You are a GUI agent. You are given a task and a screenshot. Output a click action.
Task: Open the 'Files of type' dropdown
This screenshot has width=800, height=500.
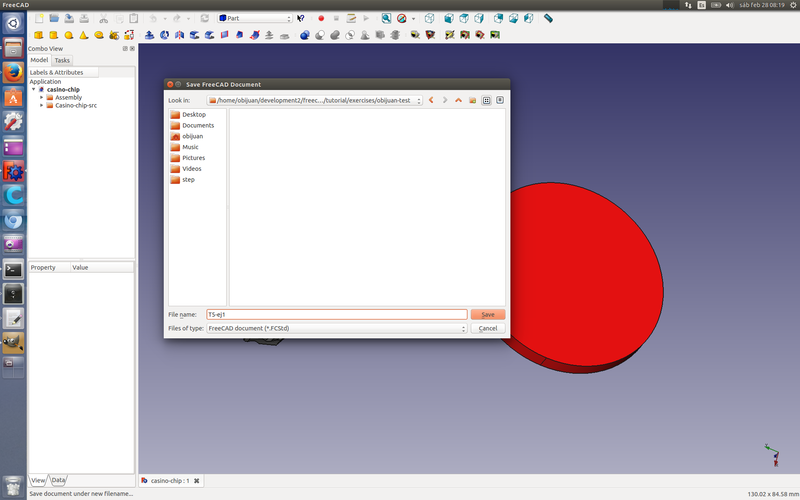tap(335, 328)
